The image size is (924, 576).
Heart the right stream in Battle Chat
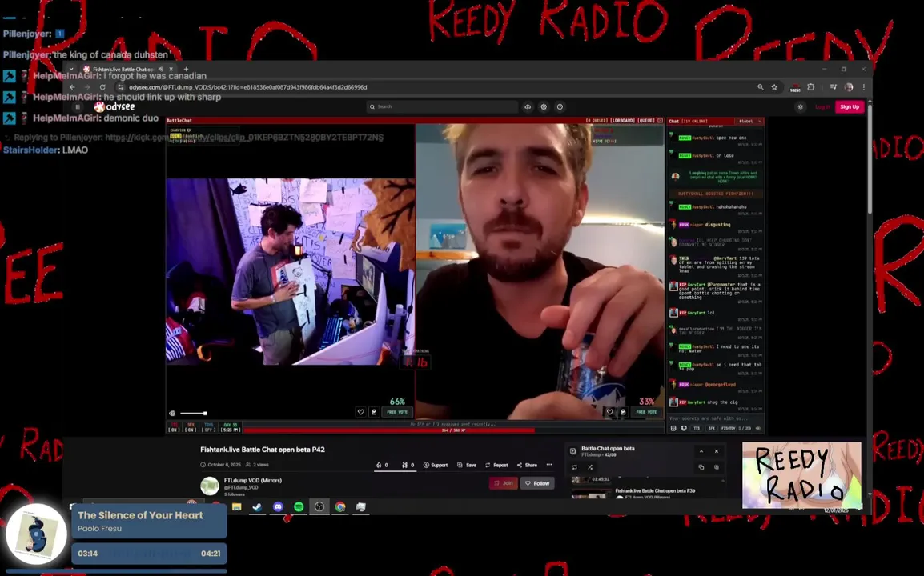coord(610,412)
